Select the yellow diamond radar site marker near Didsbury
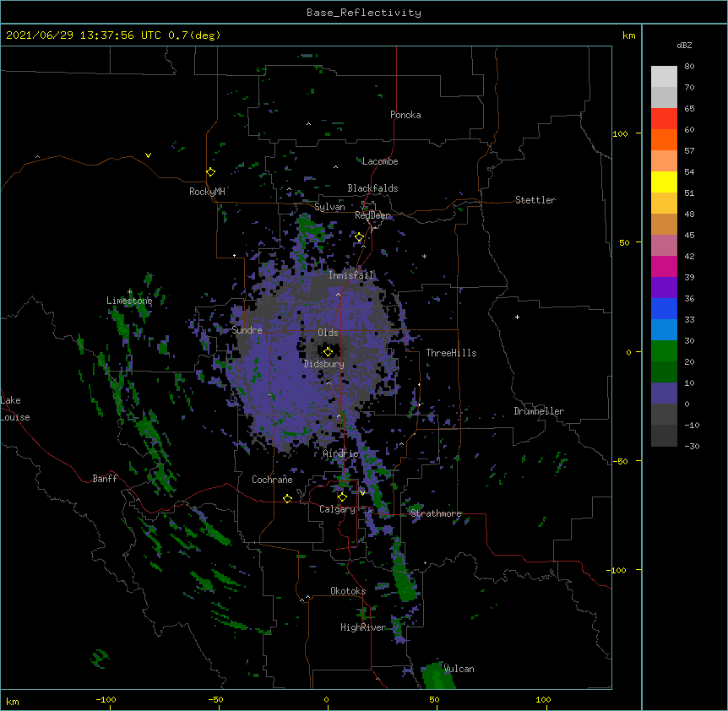This screenshot has height=711, width=728. [328, 352]
